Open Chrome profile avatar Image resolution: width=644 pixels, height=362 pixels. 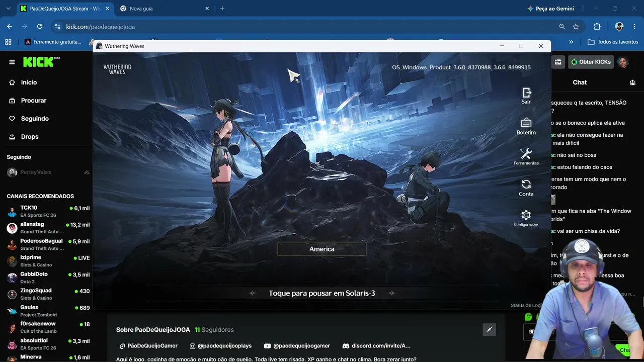(619, 27)
